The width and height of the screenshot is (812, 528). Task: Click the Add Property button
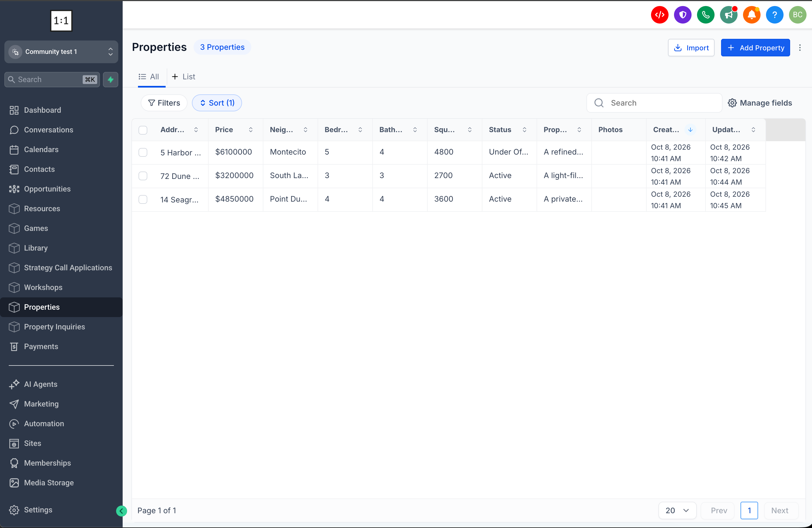point(755,48)
